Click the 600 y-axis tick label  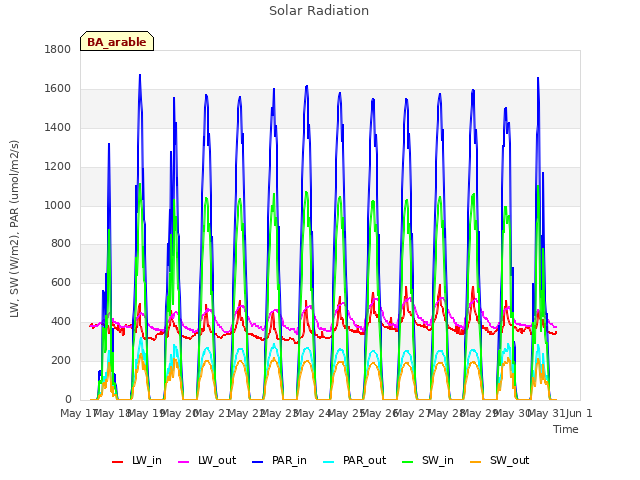pos(61,282)
